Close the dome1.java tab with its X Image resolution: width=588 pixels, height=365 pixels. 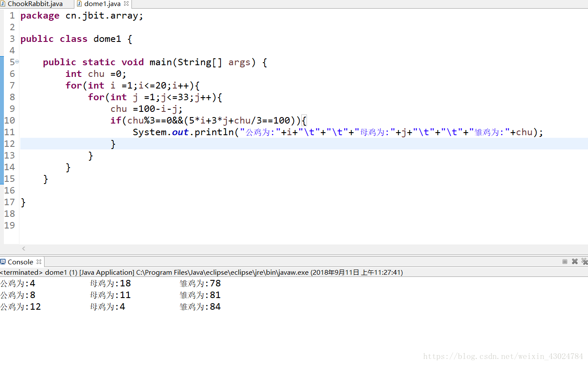[126, 3]
